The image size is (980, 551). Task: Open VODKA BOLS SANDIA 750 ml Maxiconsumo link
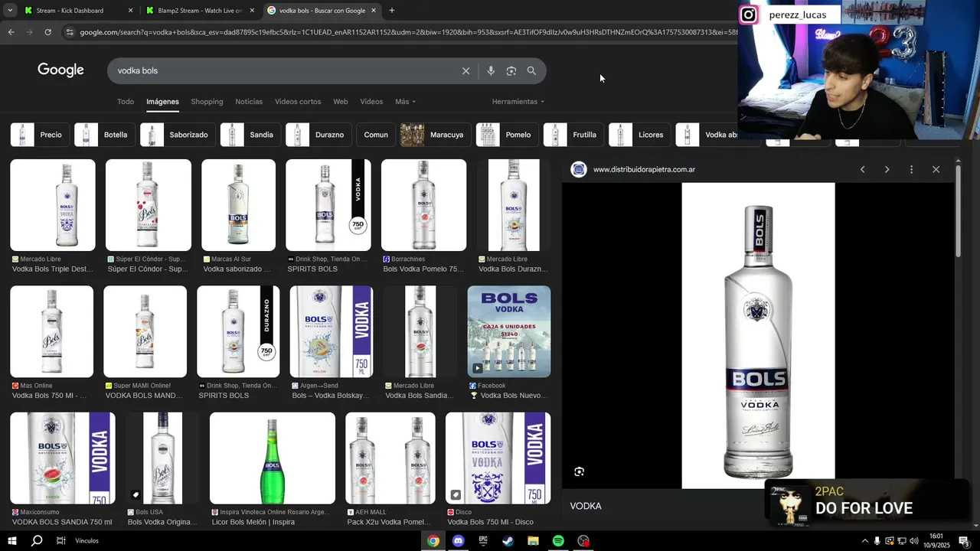click(62, 522)
